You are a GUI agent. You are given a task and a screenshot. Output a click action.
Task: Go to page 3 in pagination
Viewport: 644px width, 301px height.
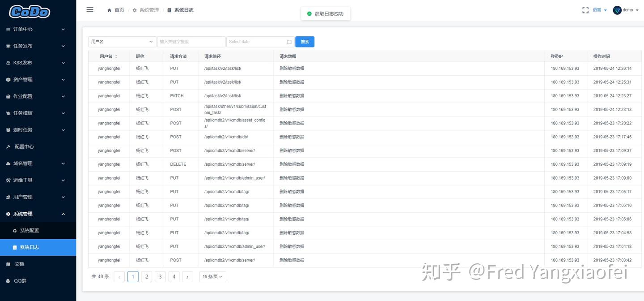click(160, 276)
